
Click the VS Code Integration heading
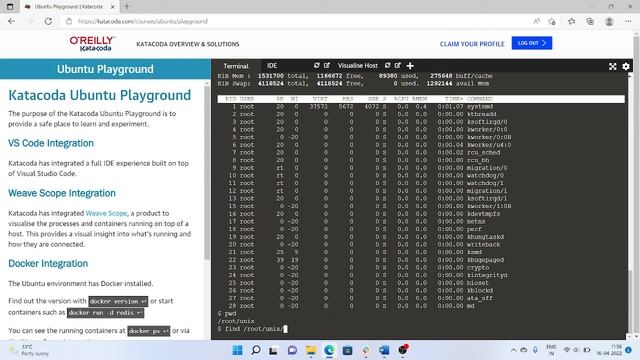(51, 143)
